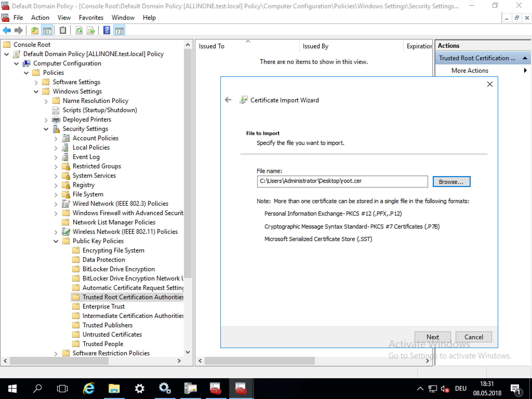Toggle Show/Hide Action Pane toolbar icon
Screen dimensions: 532x399
119,31
